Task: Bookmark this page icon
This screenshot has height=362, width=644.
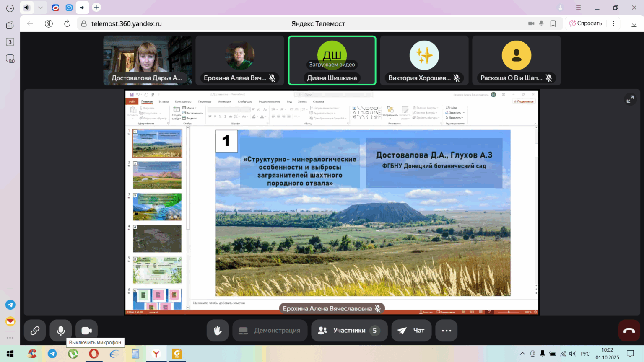Action: click(x=553, y=24)
